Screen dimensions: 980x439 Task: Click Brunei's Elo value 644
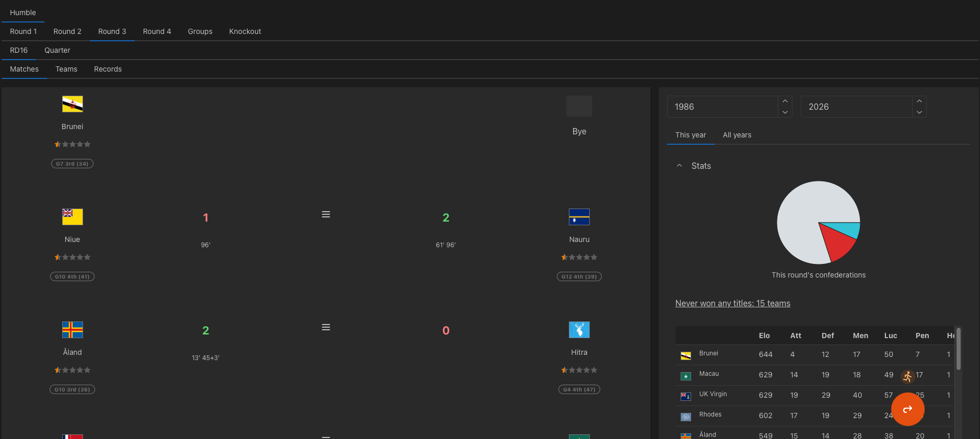[765, 354]
